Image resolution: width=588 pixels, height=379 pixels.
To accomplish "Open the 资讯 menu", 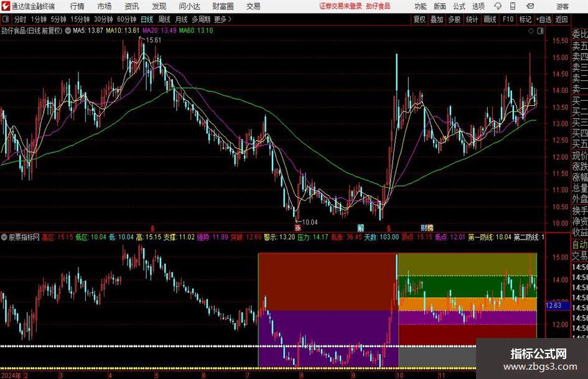I will 132,6.
